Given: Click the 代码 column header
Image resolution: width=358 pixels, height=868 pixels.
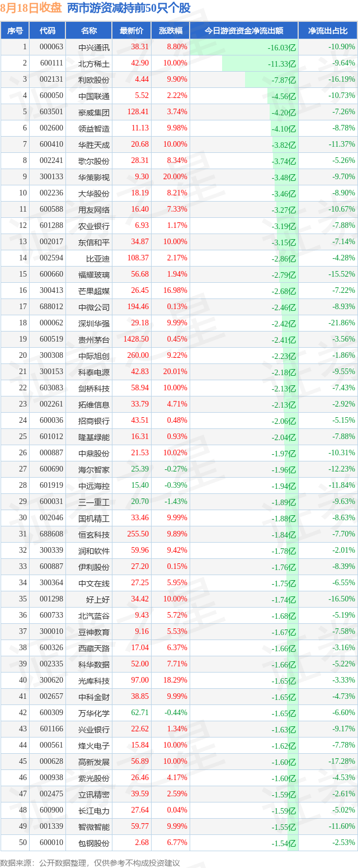Looking at the screenshot, I should [x=47, y=31].
